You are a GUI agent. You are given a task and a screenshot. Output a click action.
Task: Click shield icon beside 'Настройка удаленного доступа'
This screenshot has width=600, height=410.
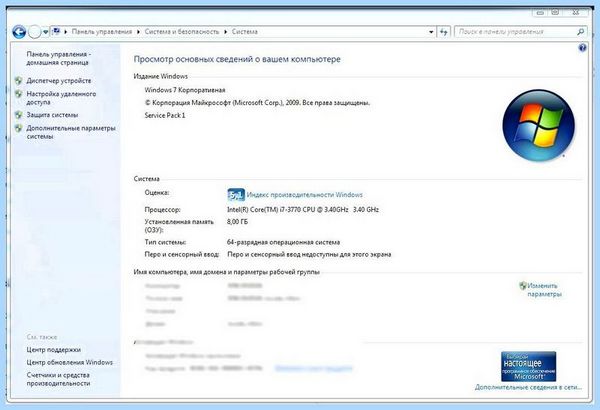18,94
